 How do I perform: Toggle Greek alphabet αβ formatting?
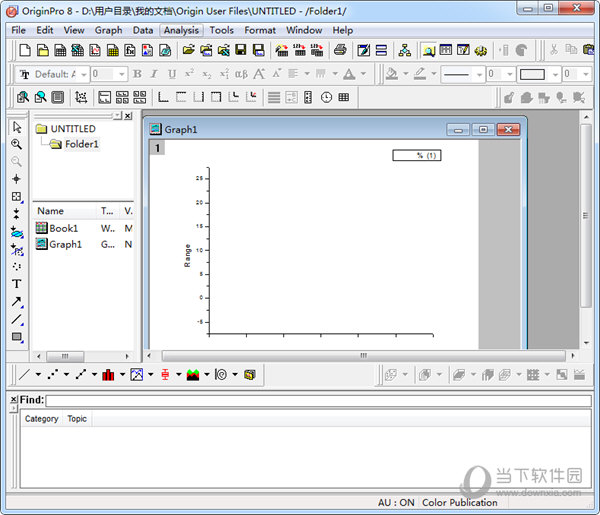click(241, 74)
